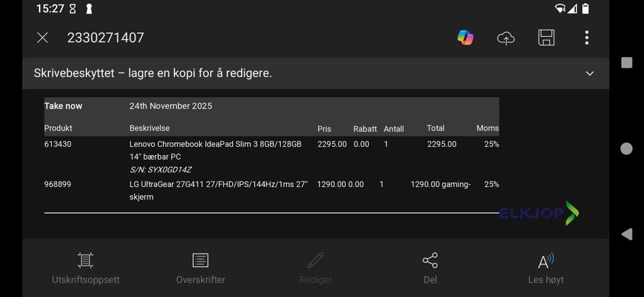Tap the Wi-Fi icon in status bar
This screenshot has width=644, height=297.
point(559,9)
